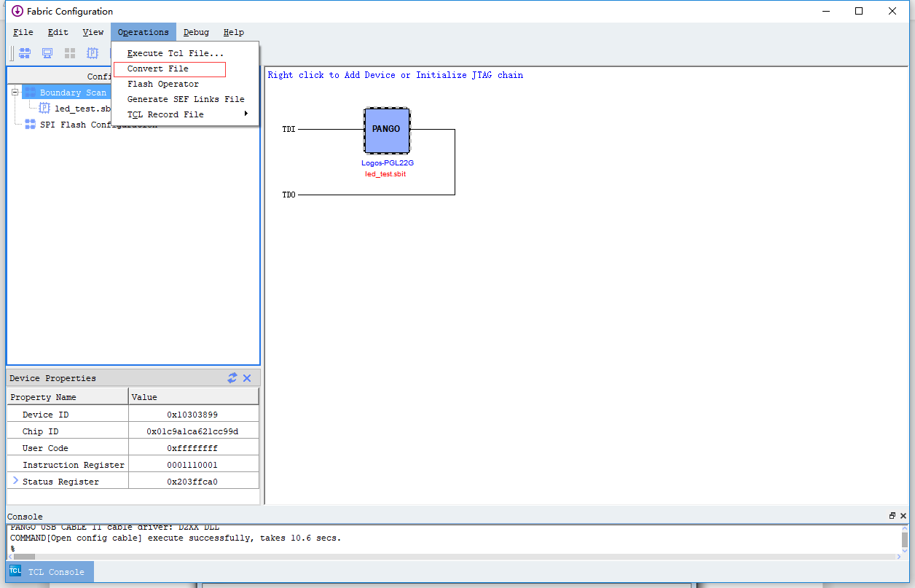The width and height of the screenshot is (915, 588).
Task: Refresh the Device Properties panel
Action: (232, 377)
